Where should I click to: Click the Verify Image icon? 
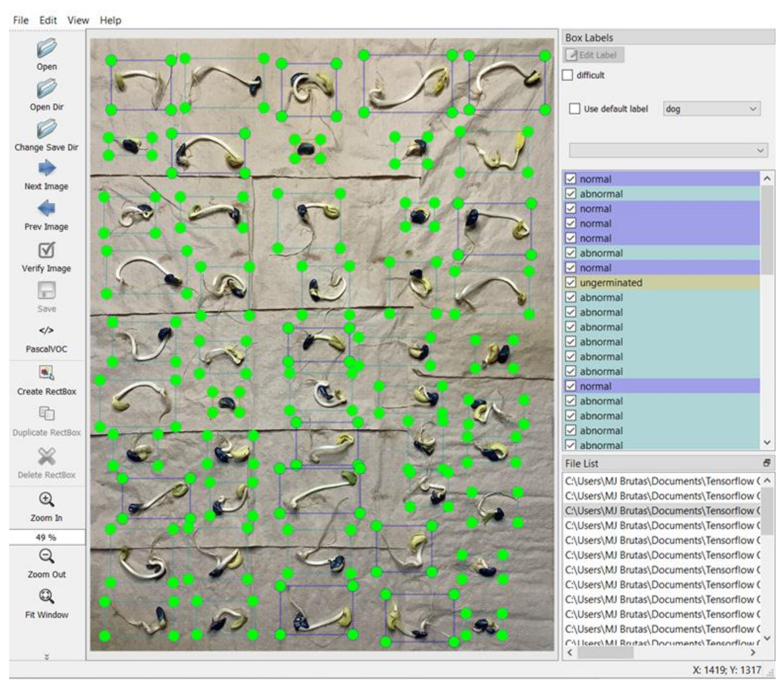click(46, 250)
